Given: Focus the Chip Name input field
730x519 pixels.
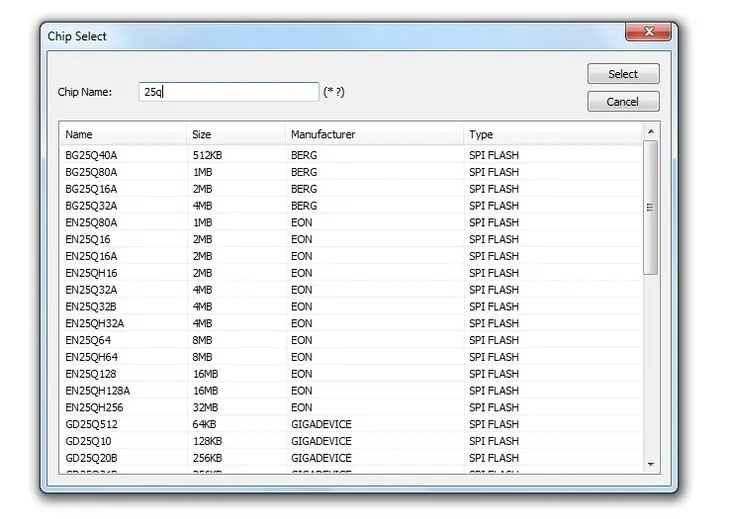Looking at the screenshot, I should pyautogui.click(x=229, y=92).
